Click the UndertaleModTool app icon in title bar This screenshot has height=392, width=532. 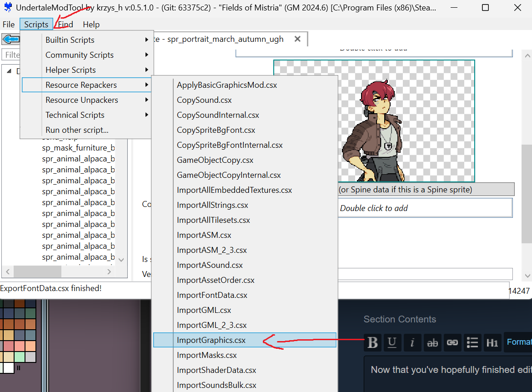click(x=8, y=7)
